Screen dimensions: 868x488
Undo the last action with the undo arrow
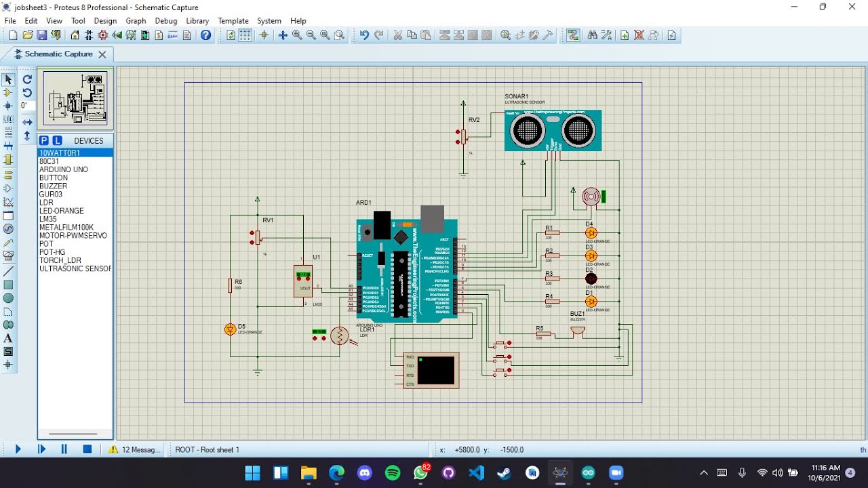[x=364, y=35]
